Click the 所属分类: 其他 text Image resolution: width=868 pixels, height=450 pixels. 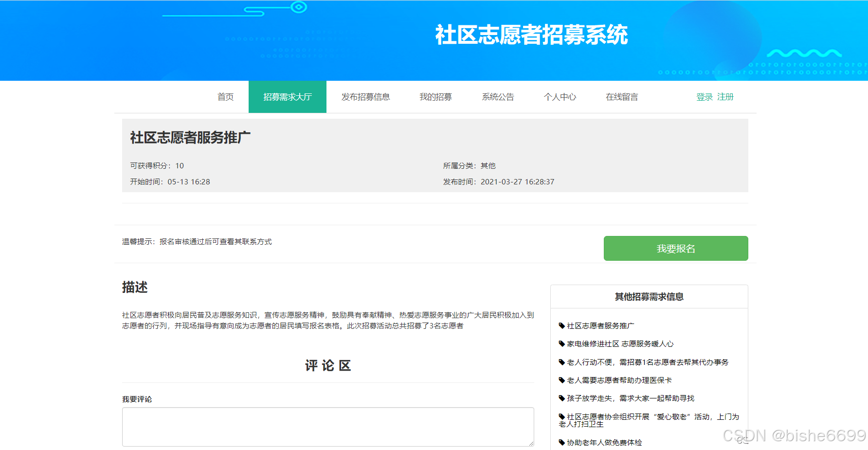[469, 165]
